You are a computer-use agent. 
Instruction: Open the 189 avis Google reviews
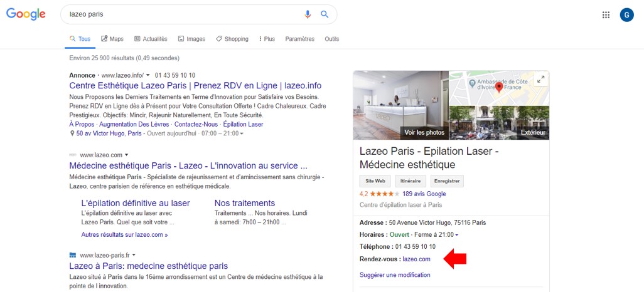[x=424, y=194]
